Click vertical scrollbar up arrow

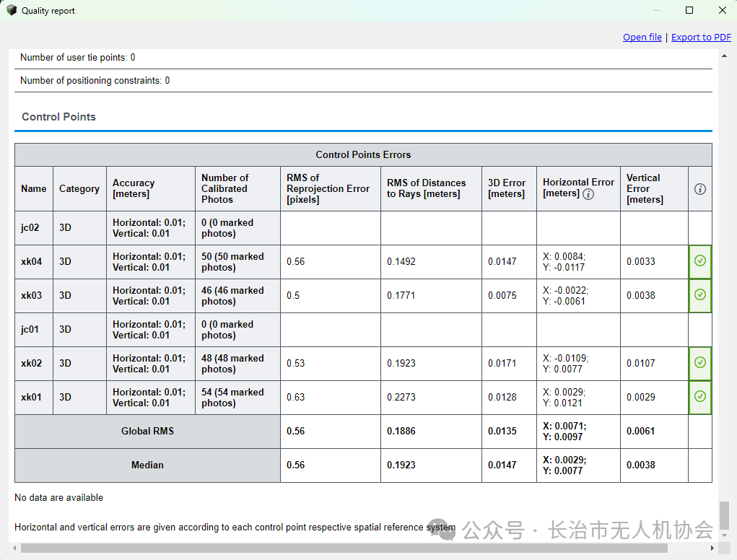click(x=724, y=56)
